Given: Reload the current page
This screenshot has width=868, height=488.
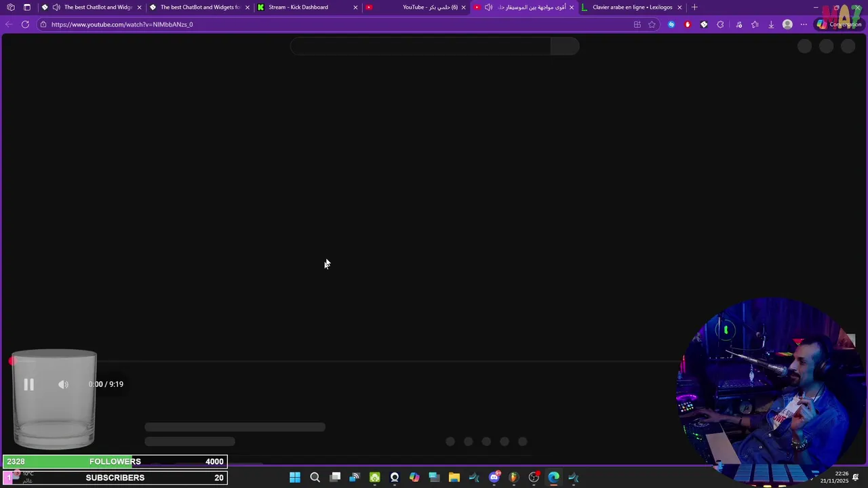Looking at the screenshot, I should (x=25, y=24).
